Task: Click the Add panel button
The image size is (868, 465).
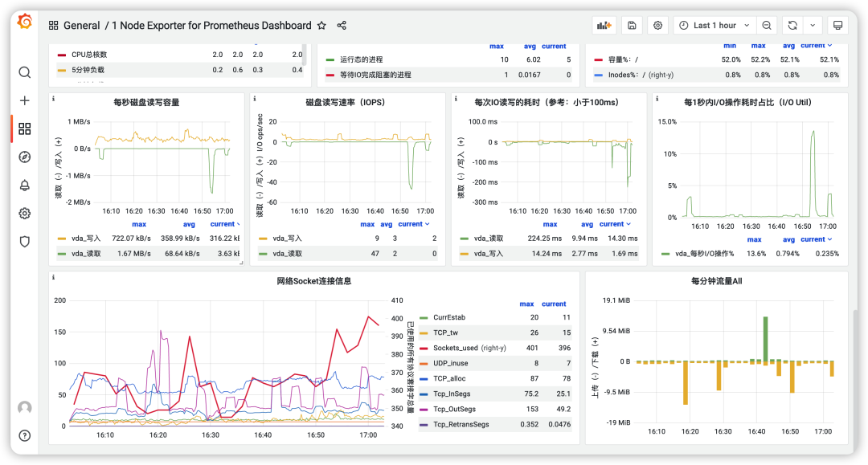Action: point(604,26)
